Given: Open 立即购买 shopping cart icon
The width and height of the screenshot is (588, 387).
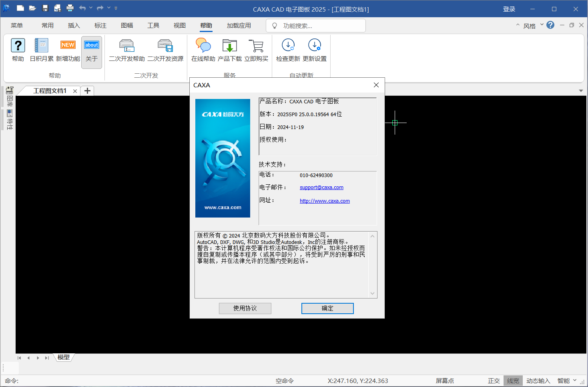Looking at the screenshot, I should [x=257, y=50].
